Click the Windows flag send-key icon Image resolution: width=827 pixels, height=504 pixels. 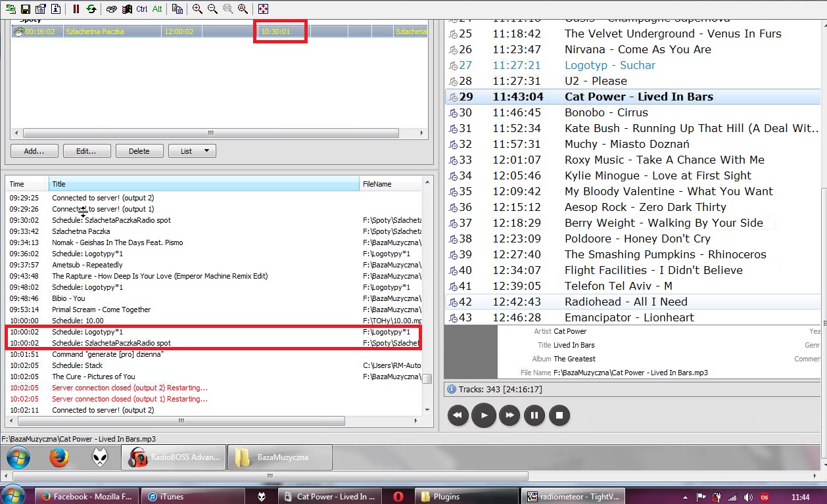coord(127,9)
